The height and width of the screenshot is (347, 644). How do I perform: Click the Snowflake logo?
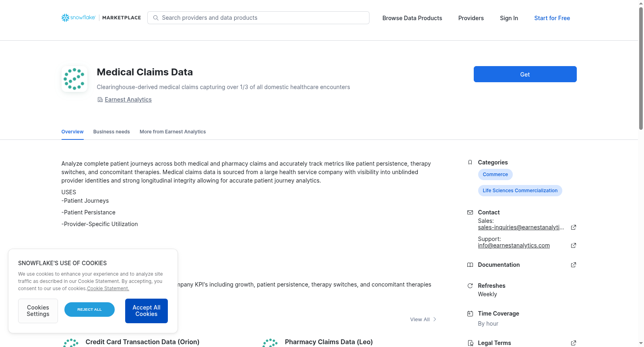[78, 18]
